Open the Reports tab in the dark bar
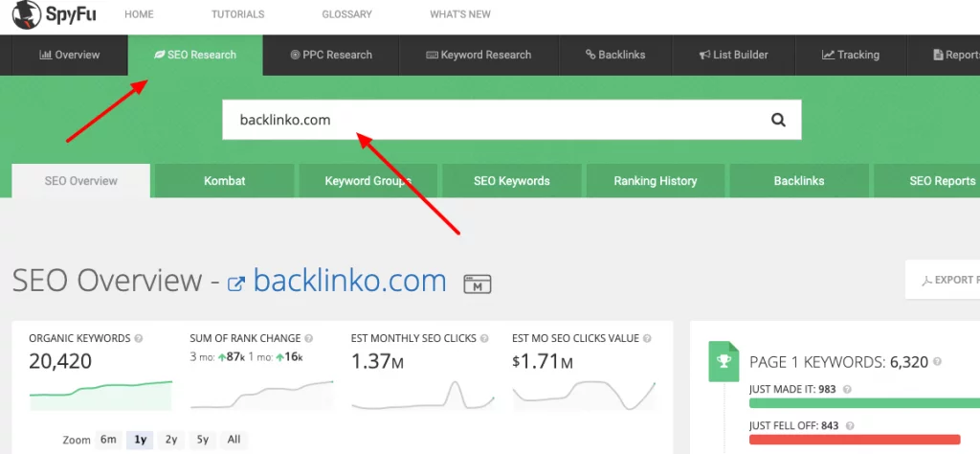Screen dimensions: 980x454 click(x=944, y=55)
